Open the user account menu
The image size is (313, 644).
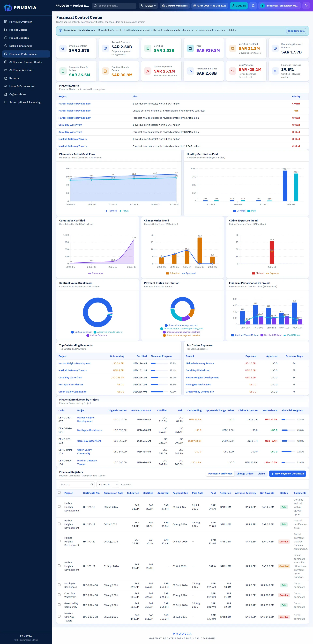(x=280, y=6)
